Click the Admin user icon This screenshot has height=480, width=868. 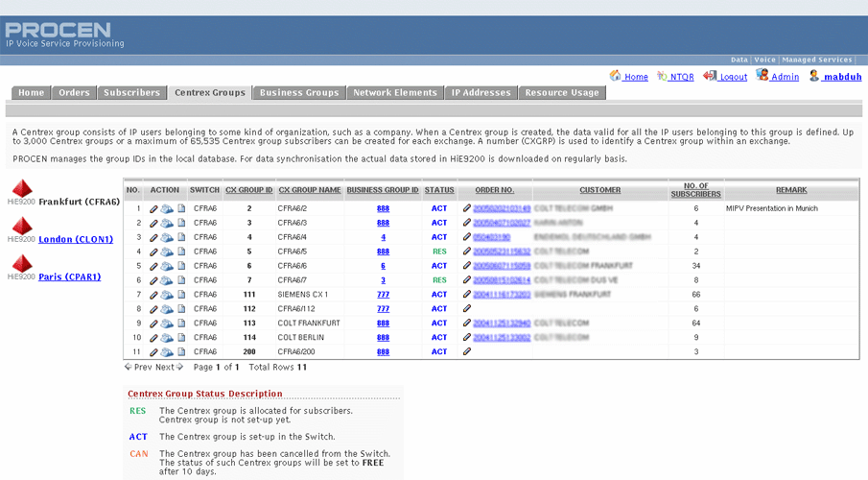point(762,76)
